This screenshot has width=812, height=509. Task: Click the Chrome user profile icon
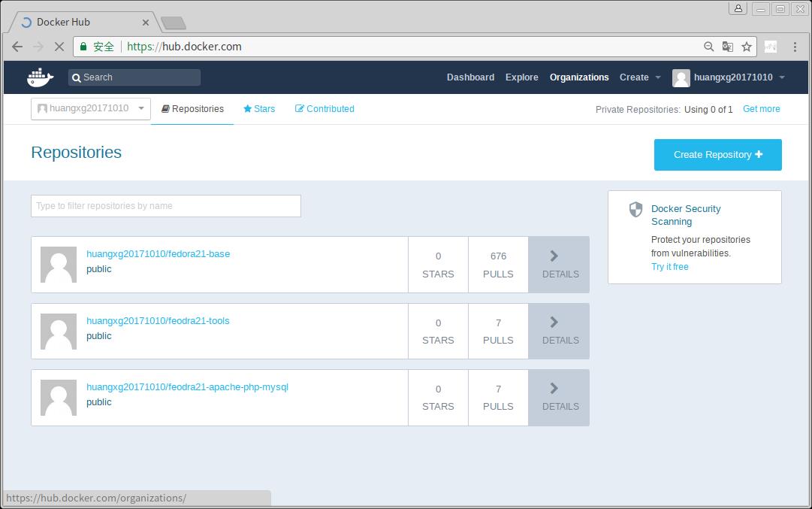coord(738,8)
